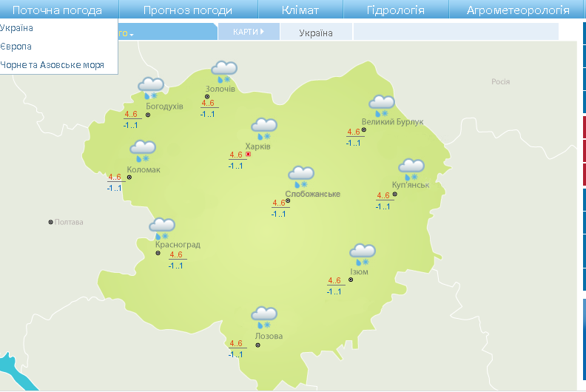The width and height of the screenshot is (586, 392).
Task: Click the Полтава city marker dot
Action: 51,222
